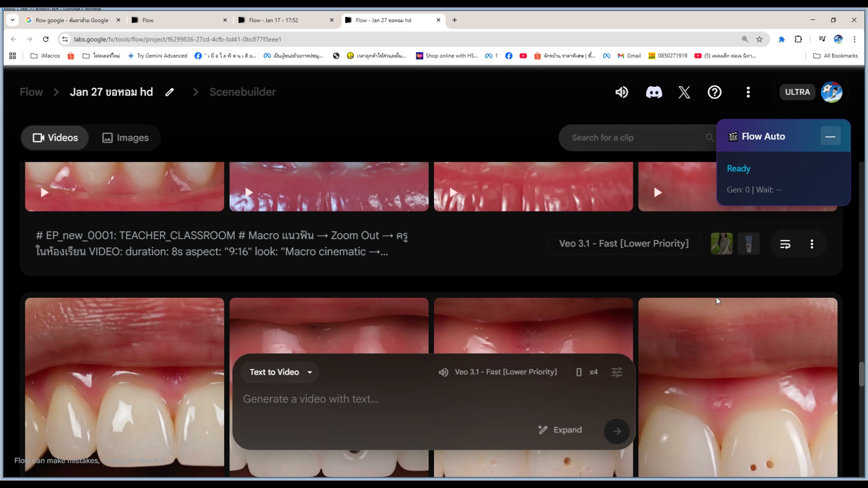Open the X (Twitter) icon link
Screen dimensions: 868x488
684,92
